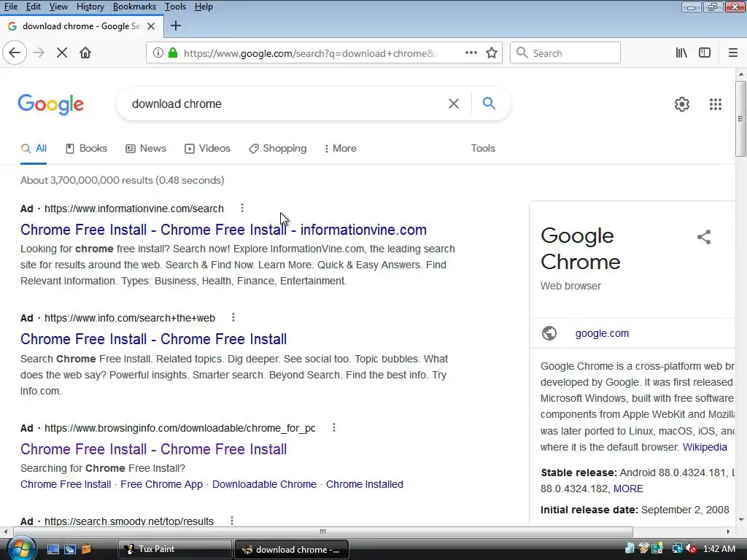Switch to the Videos results tab
747x560 pixels.
(x=207, y=149)
